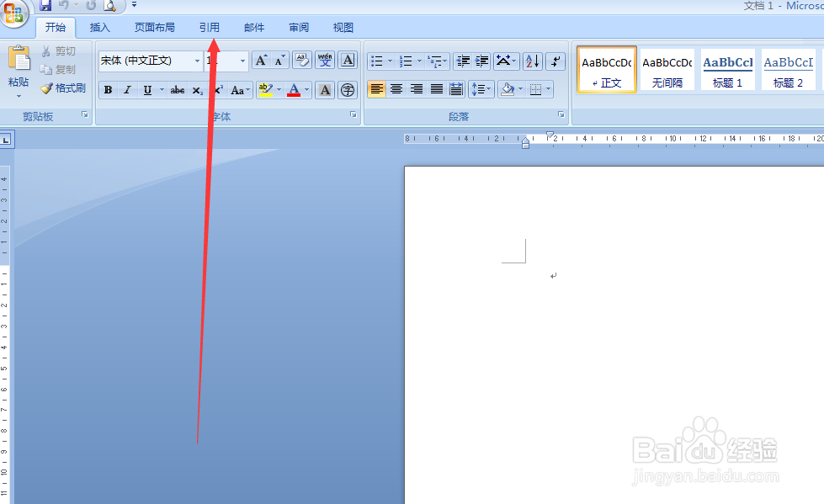The height and width of the screenshot is (504, 824).
Task: Apply numbered list
Action: click(406, 61)
